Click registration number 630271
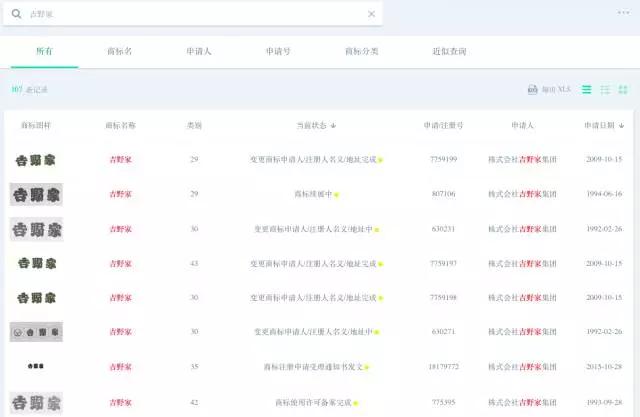This screenshot has width=640, height=417. coord(443,331)
